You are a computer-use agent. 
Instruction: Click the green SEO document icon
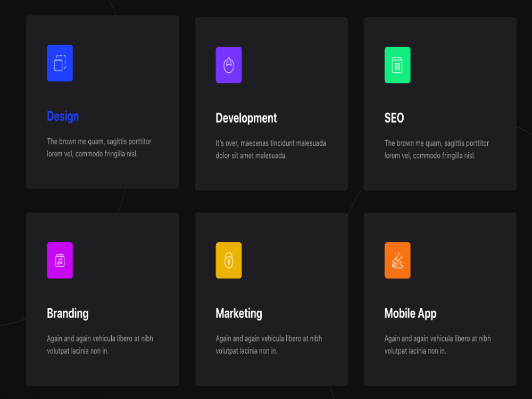click(397, 65)
